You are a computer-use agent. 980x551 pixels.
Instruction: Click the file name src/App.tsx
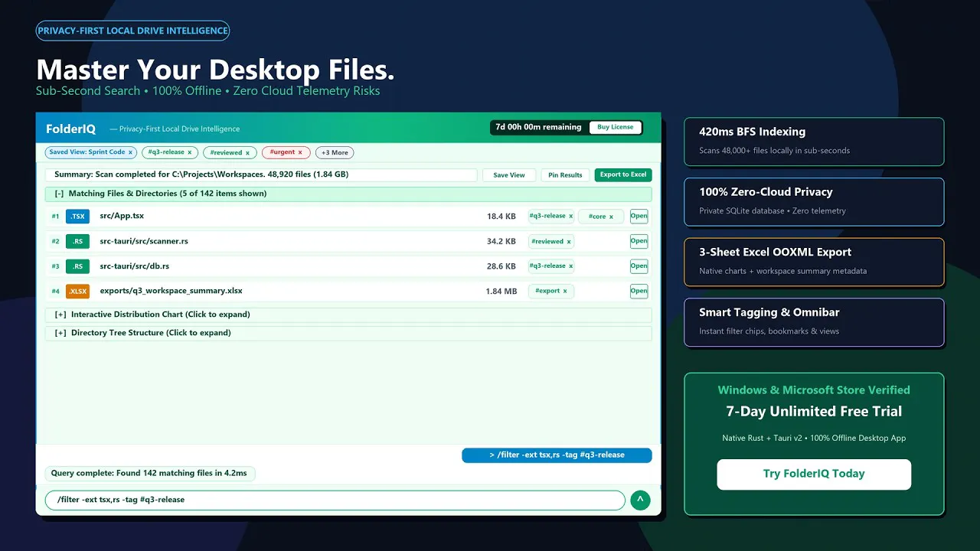[122, 217]
